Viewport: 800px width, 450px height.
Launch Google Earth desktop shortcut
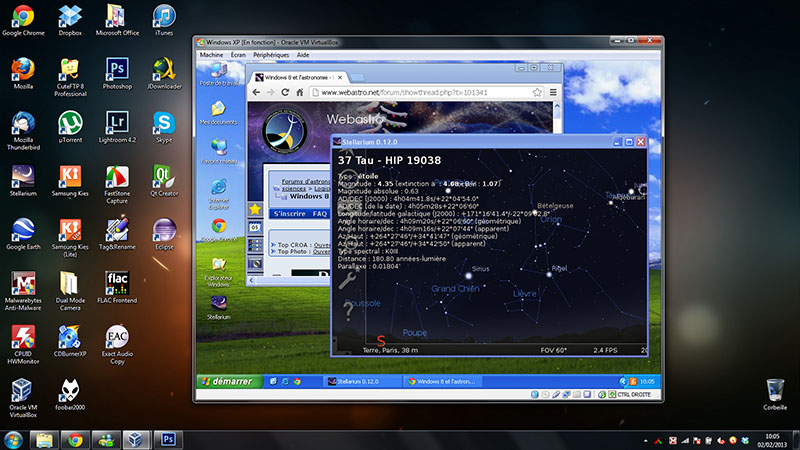click(x=23, y=235)
